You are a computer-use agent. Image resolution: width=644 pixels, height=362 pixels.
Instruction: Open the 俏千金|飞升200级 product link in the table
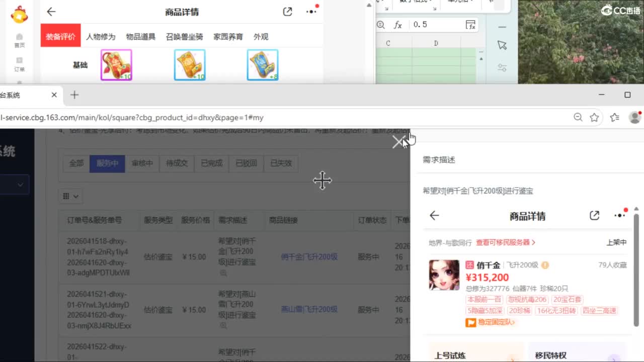[309, 257]
